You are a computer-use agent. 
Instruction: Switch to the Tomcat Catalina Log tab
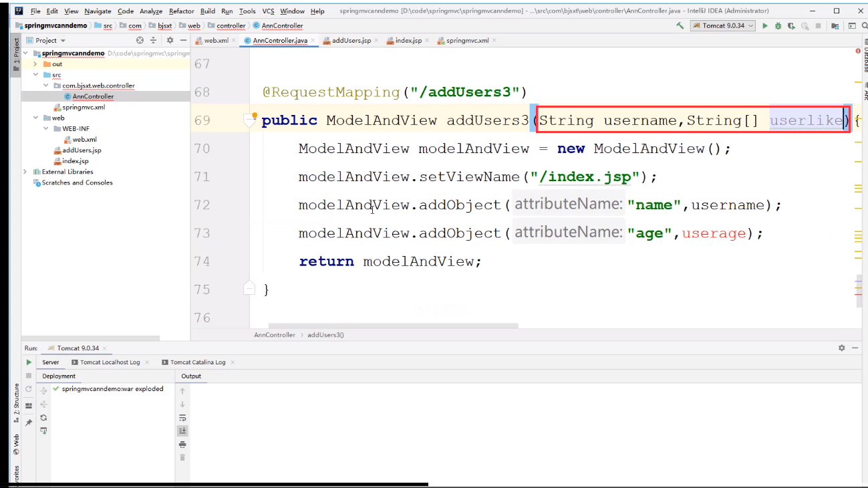click(x=198, y=362)
